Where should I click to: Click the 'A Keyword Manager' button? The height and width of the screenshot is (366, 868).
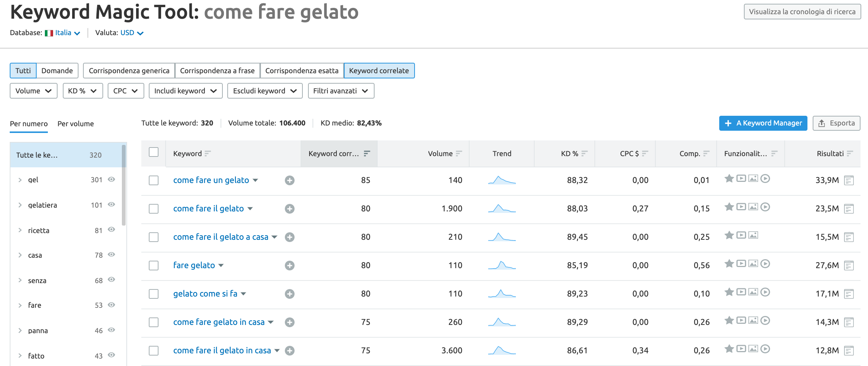pyautogui.click(x=763, y=123)
